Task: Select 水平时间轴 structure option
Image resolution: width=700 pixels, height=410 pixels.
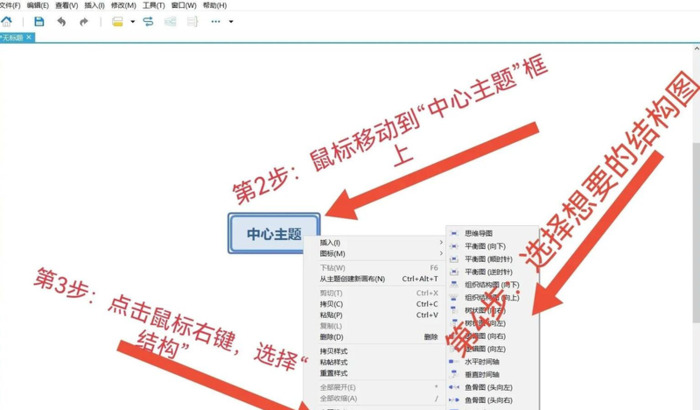Action: tap(492, 362)
